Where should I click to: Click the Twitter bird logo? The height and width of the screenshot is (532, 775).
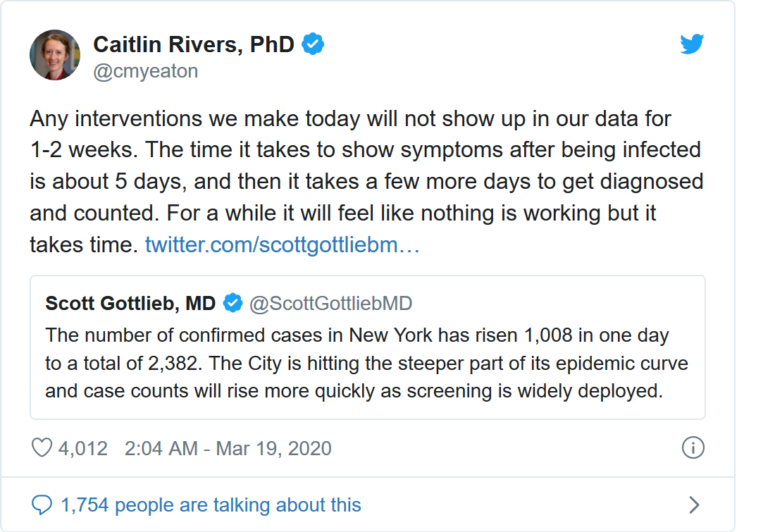click(692, 45)
